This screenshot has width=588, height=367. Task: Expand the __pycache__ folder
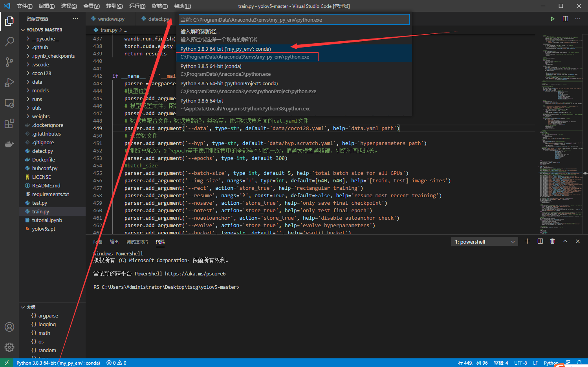point(52,39)
